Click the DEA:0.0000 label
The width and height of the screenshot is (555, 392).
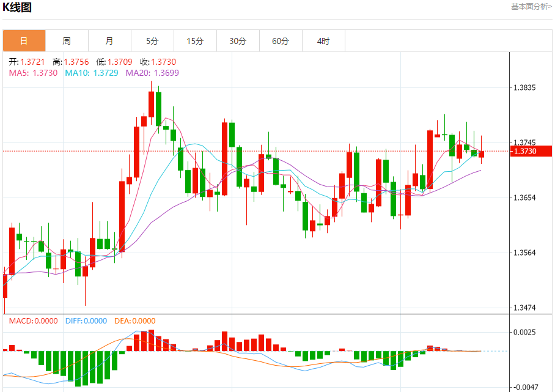(x=135, y=321)
